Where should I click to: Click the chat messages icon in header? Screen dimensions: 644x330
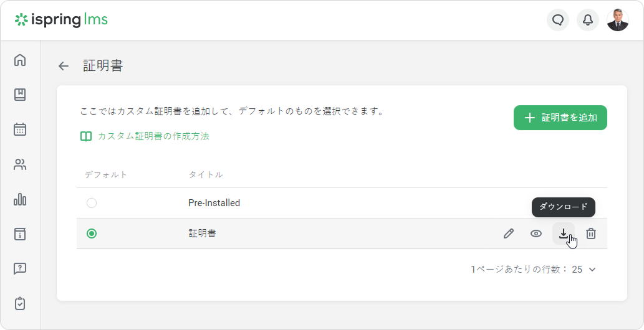coord(558,20)
